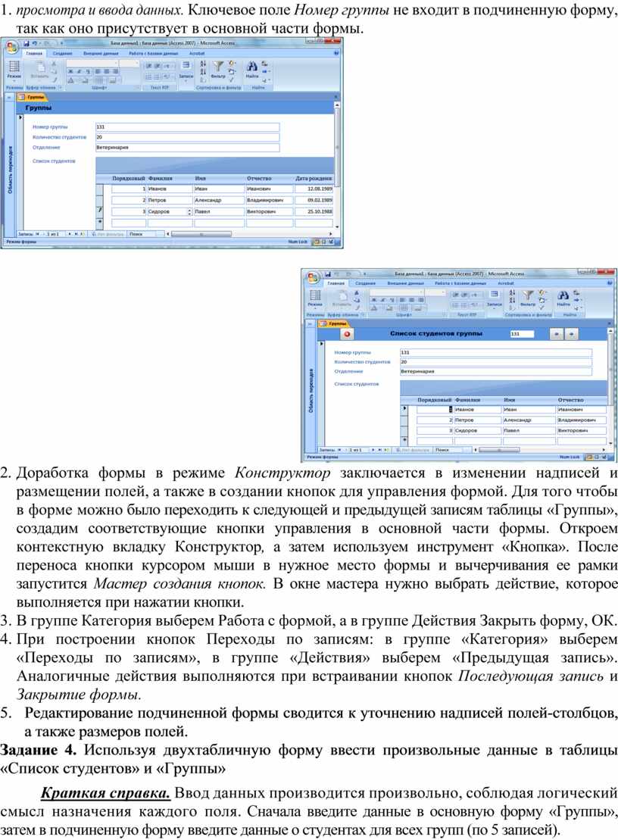This screenshot has height=840, width=618.
Task: Click the Фильтр funnel icon in the lower window
Action: click(528, 295)
